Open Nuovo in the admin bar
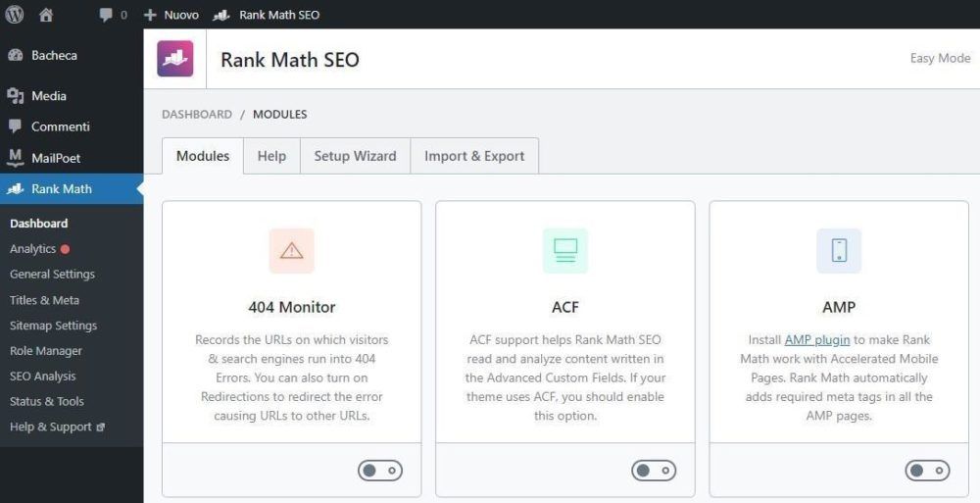Image resolution: width=980 pixels, height=503 pixels. tap(181, 15)
